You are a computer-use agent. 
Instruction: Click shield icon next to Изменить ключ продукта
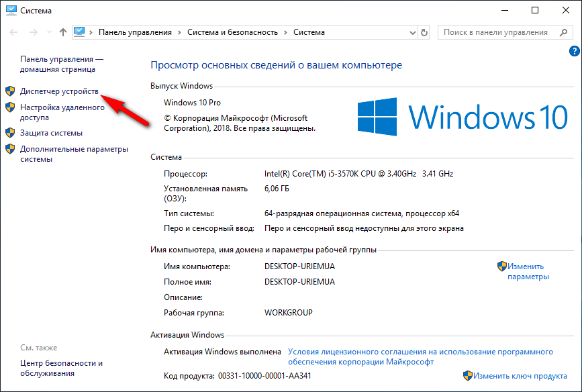pos(468,376)
